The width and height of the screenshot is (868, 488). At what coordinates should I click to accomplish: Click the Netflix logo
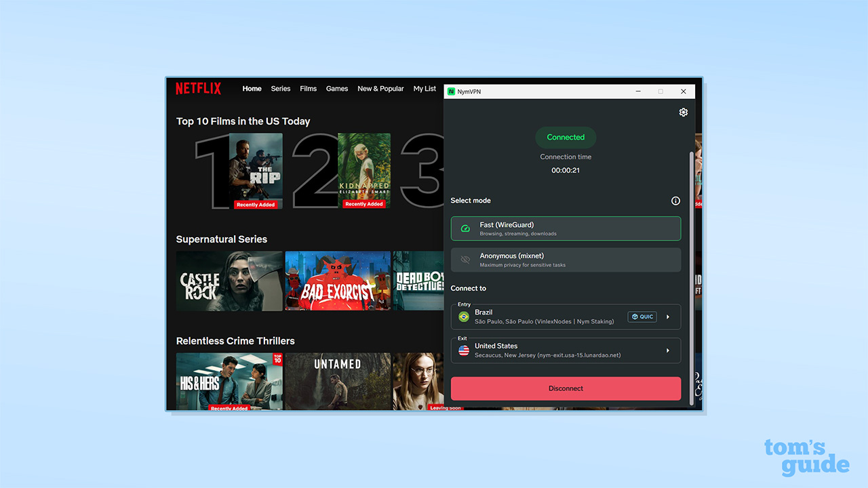[x=198, y=88]
